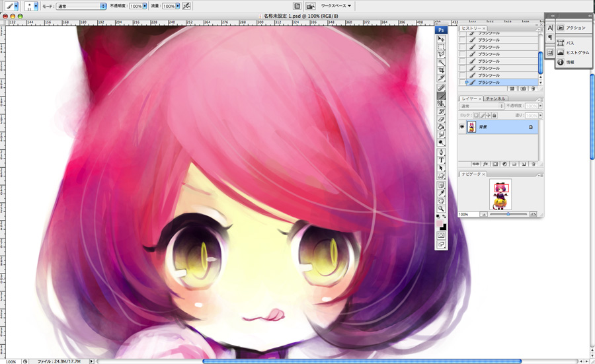Select the Rectangular Marquee tool
The height and width of the screenshot is (364, 595).
pos(441,47)
